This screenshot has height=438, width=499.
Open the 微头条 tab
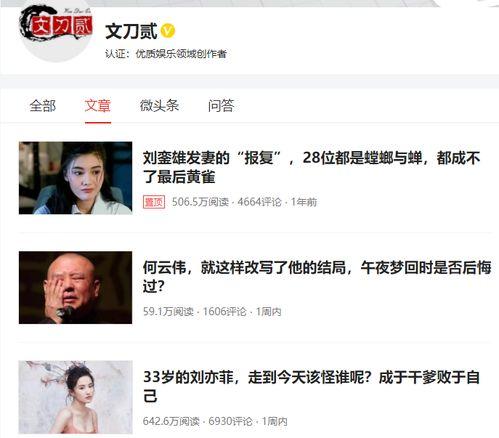coord(159,106)
